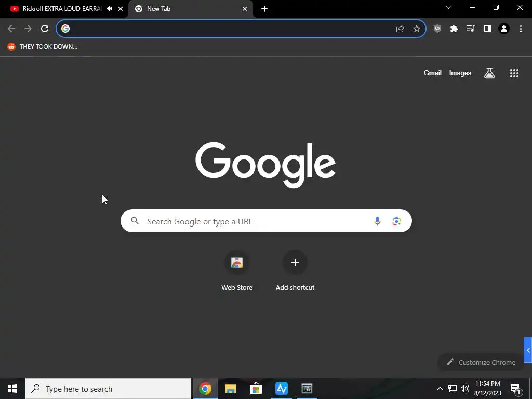Click the Google icon in address bar

(x=65, y=29)
